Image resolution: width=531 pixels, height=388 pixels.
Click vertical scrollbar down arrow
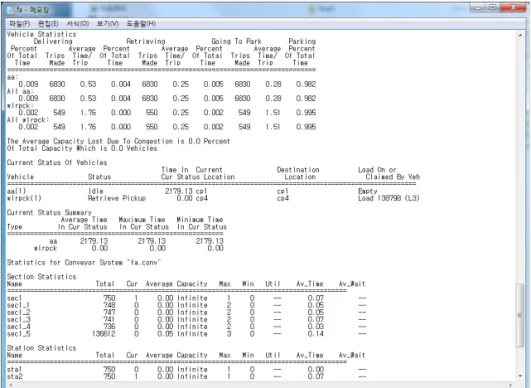(520, 376)
